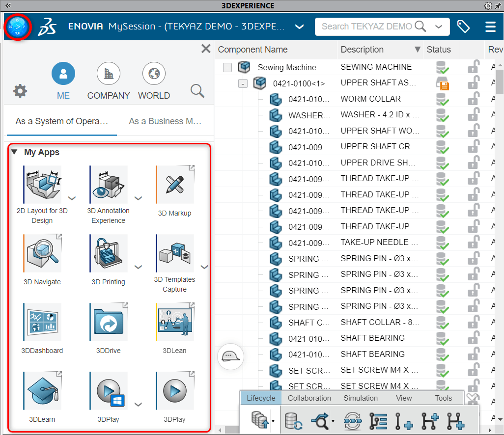Viewport: 504px width, 435px height.
Task: Launch the 3D Annotation Experience app
Action: coord(109,185)
